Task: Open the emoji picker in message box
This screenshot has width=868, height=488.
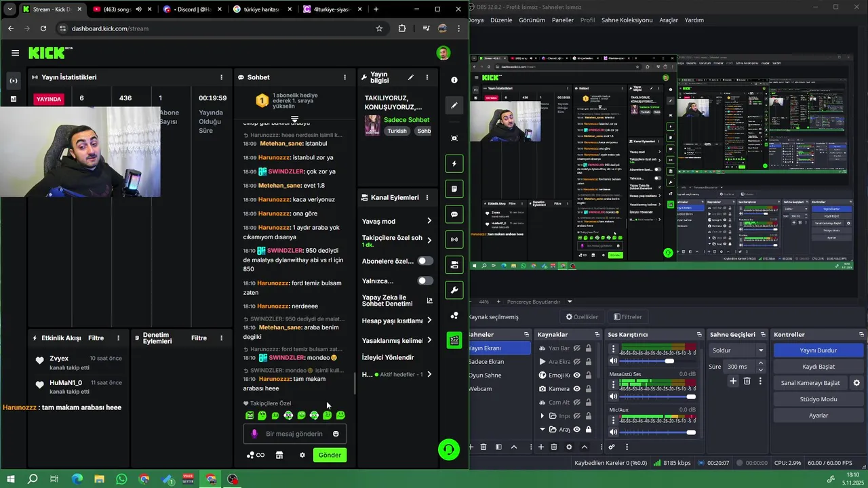Action: tap(336, 434)
